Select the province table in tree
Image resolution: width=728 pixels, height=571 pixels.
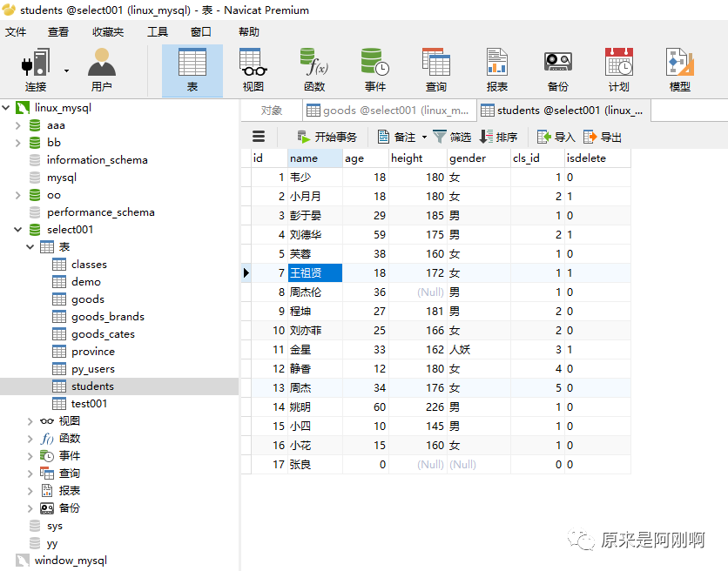click(x=93, y=352)
